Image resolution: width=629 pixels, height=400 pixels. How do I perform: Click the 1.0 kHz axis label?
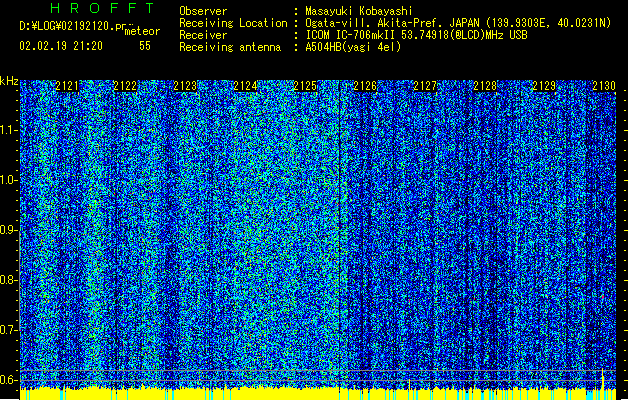8,181
